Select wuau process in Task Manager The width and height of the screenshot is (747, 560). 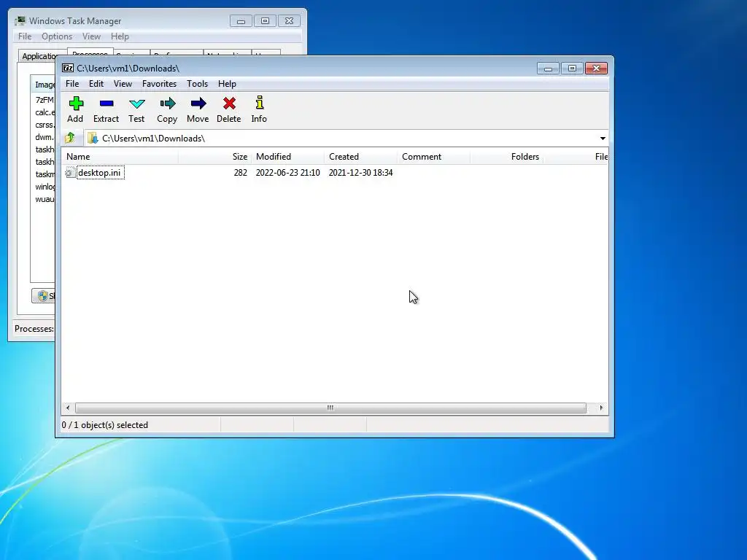coord(44,199)
